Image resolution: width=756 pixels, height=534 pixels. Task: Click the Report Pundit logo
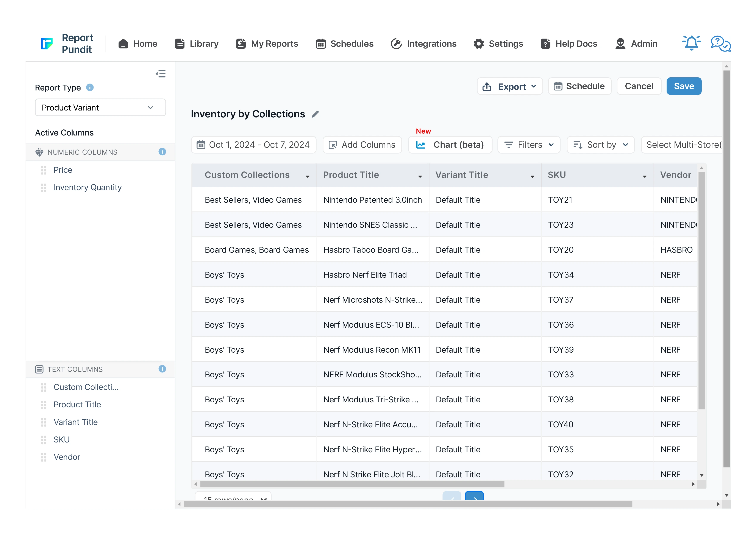click(47, 44)
